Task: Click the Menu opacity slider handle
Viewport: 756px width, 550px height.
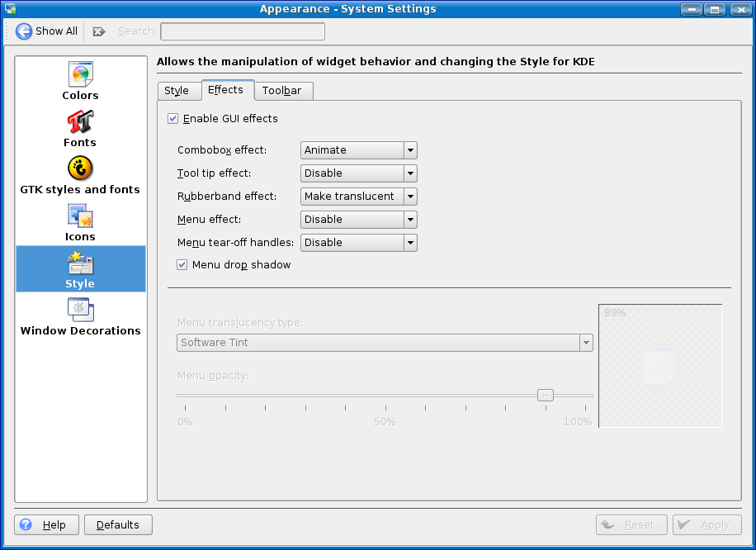Action: (x=545, y=395)
